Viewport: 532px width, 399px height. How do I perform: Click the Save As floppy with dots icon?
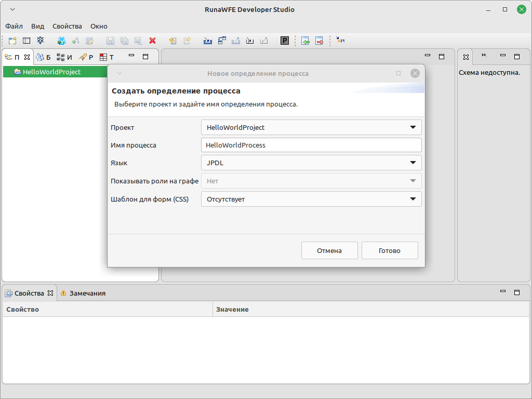pyautogui.click(x=138, y=41)
